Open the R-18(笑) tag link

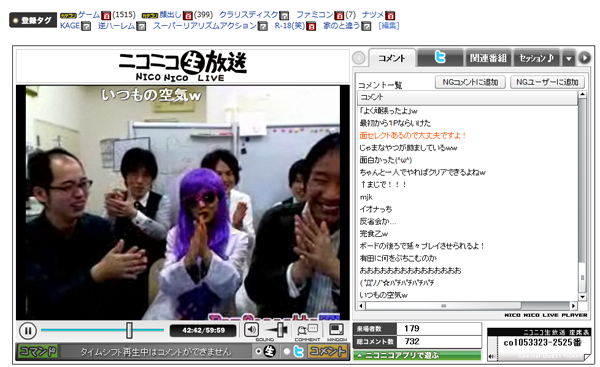click(x=290, y=26)
